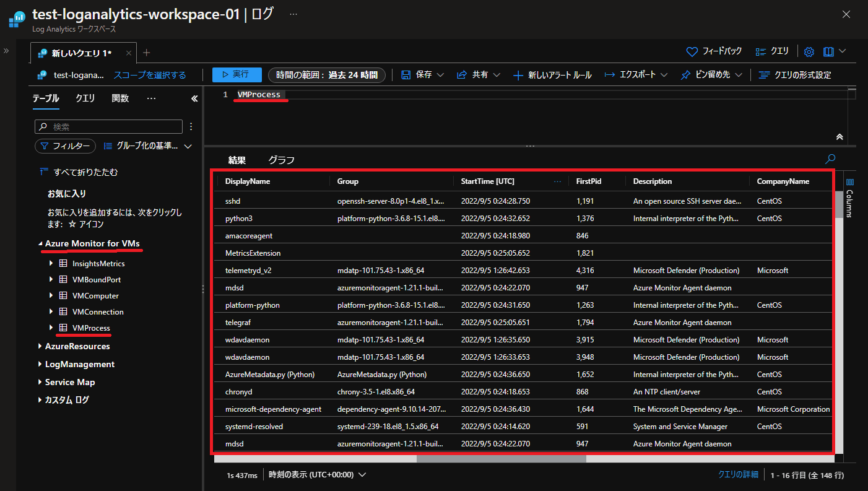
Task: Expand the カスタム ログ group
Action: 40,401
